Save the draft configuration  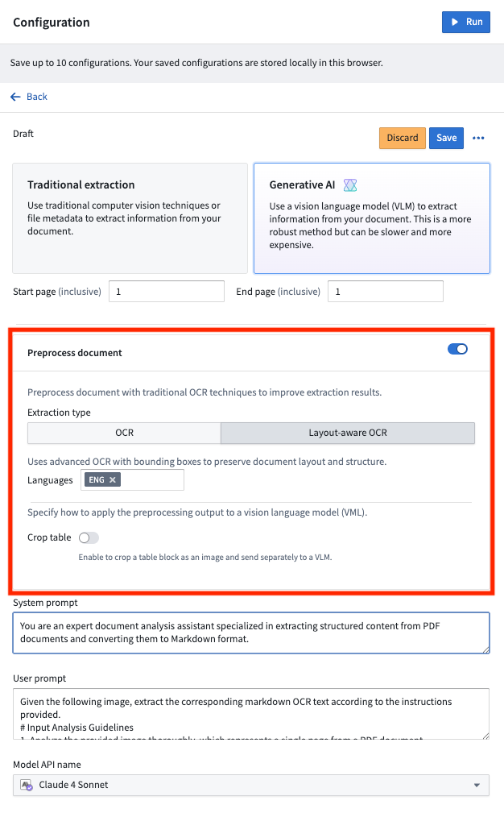pos(446,138)
